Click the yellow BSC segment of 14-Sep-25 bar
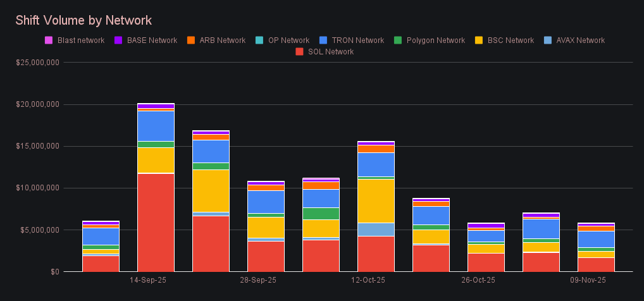The height and width of the screenshot is (301, 644). coord(156,160)
